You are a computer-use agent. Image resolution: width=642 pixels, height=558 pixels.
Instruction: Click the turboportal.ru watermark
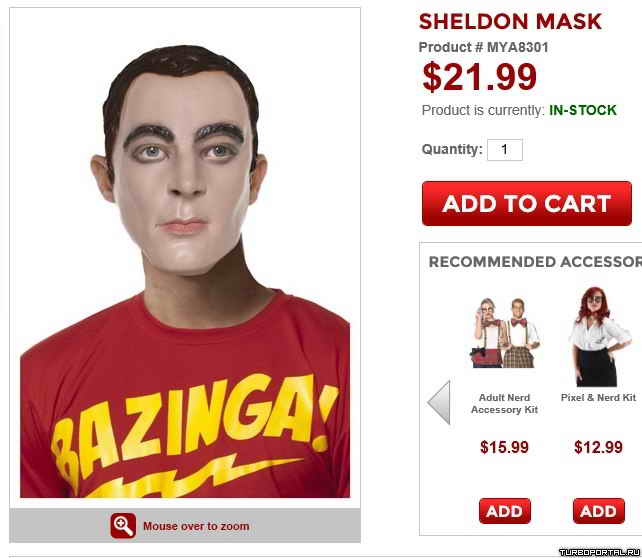[x=600, y=553]
